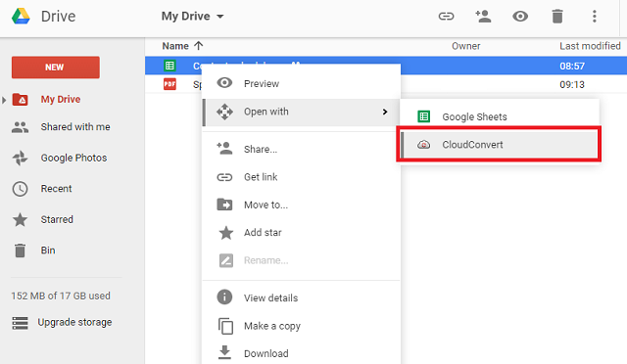Open the My Drive dropdown arrow in header
627x364 pixels.
click(219, 17)
